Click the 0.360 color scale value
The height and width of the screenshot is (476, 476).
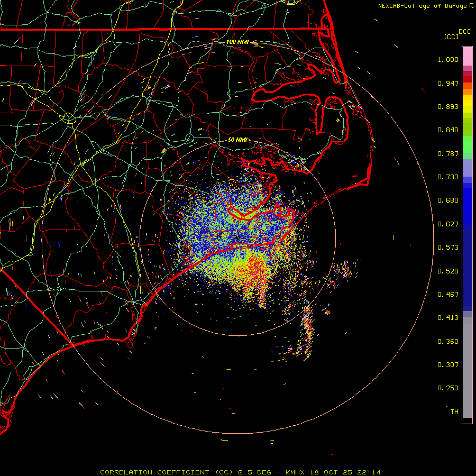448,342
